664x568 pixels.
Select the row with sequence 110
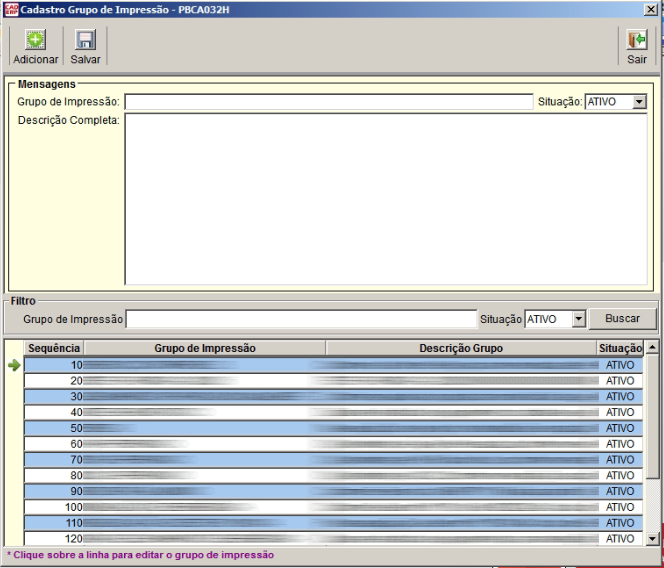click(333, 523)
